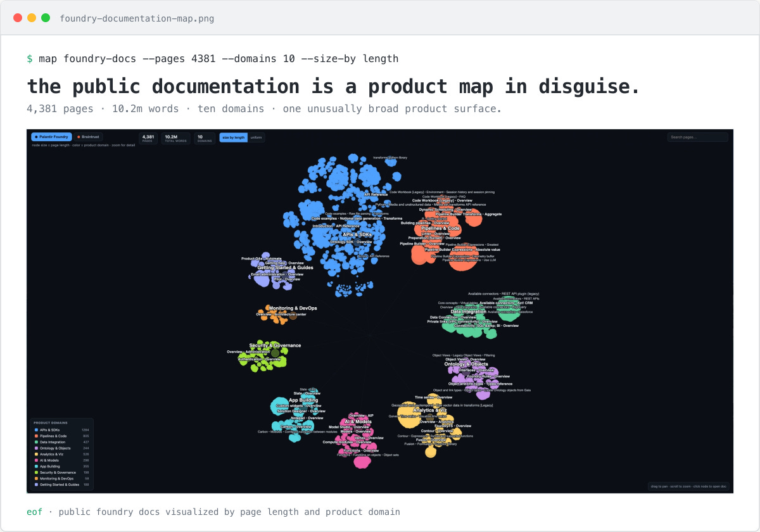
Task: Switch to the Braintrust dataset tab
Action: click(89, 137)
